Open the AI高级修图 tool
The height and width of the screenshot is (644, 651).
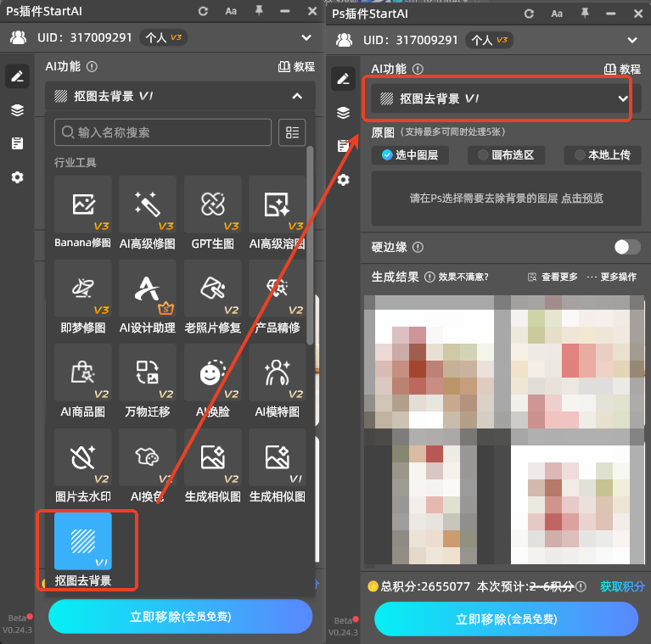pos(148,212)
